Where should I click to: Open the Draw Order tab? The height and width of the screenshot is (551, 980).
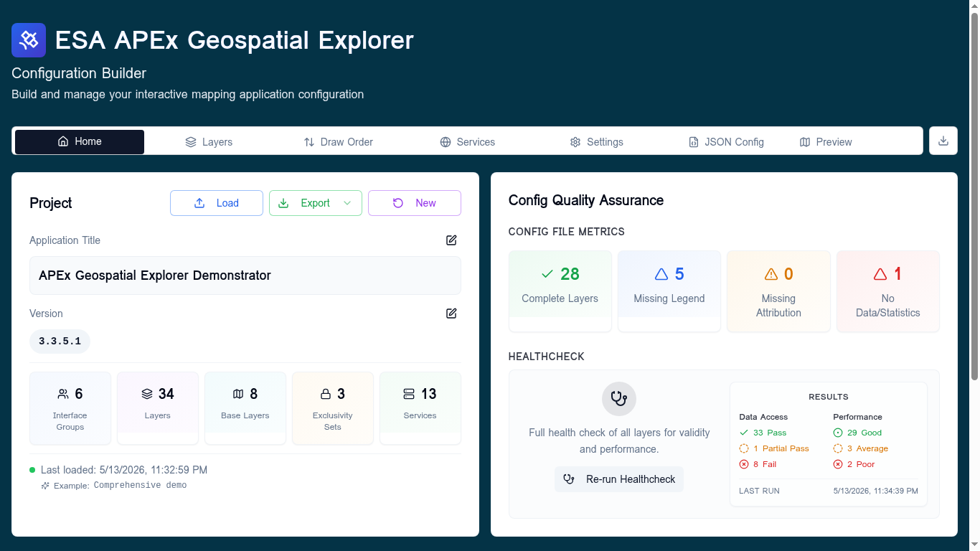click(x=338, y=142)
